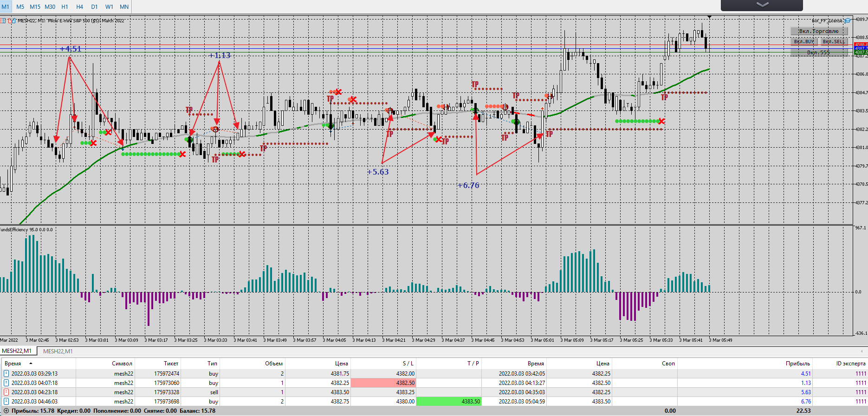Switch to the H4 timeframe
Image resolution: width=868 pixels, height=416 pixels.
coord(80,6)
